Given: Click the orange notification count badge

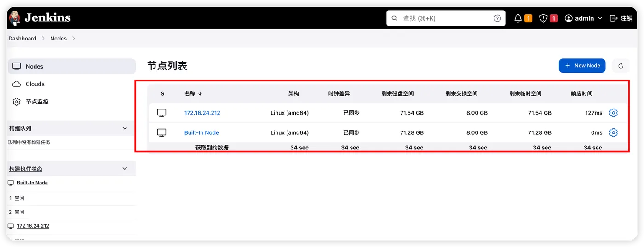Looking at the screenshot, I should pos(528,18).
